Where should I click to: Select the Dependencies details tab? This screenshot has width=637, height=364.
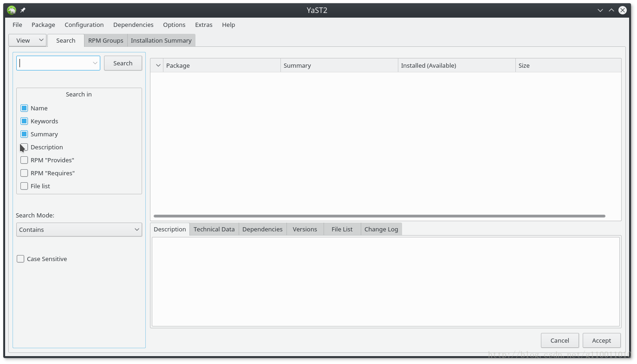point(262,229)
